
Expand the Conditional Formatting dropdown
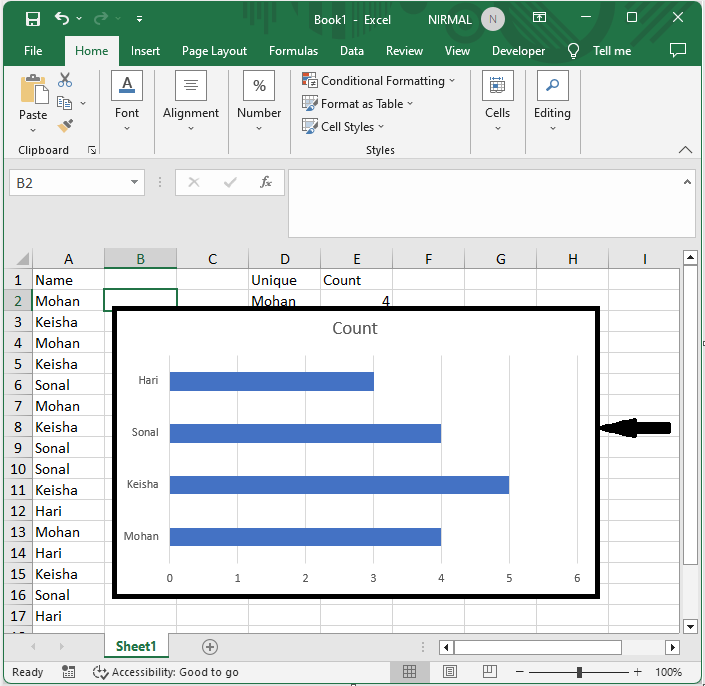coord(379,81)
